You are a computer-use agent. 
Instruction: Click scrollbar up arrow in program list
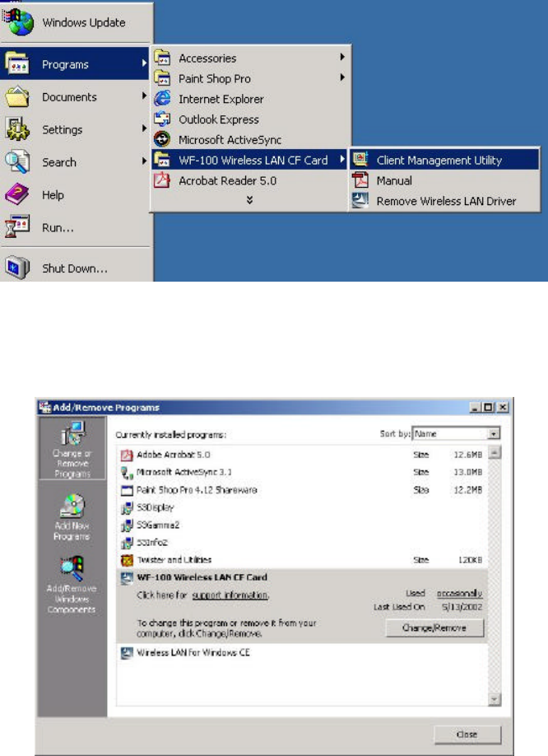click(495, 452)
